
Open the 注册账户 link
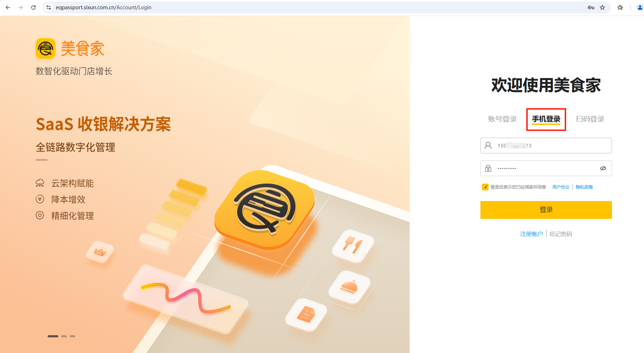[532, 234]
